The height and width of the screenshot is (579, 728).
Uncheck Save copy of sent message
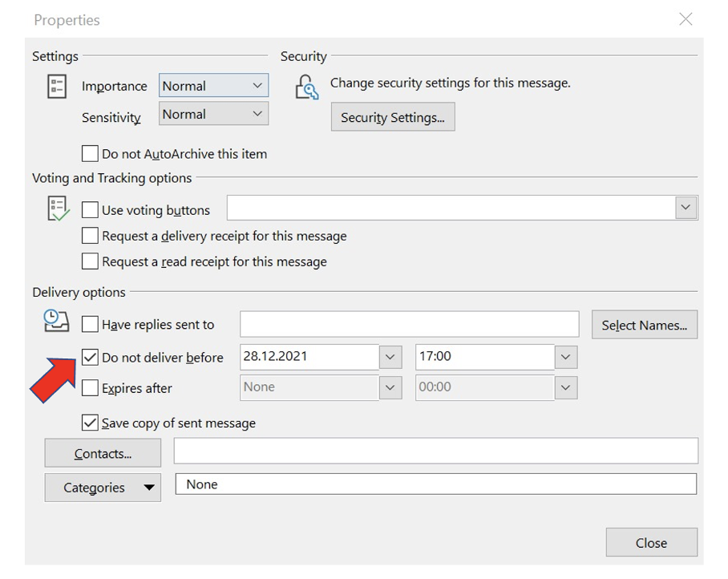click(90, 423)
